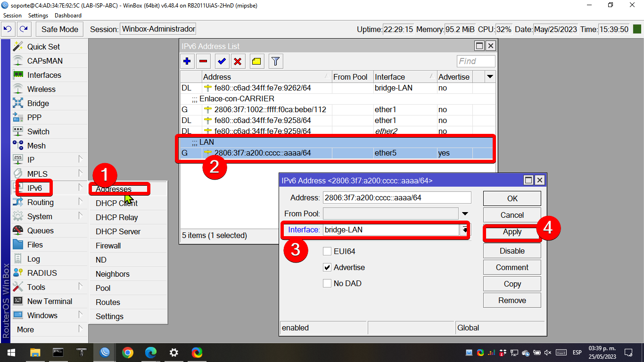The image size is (644, 362).
Task: Enable the EUI64 checkbox
Action: tap(327, 251)
